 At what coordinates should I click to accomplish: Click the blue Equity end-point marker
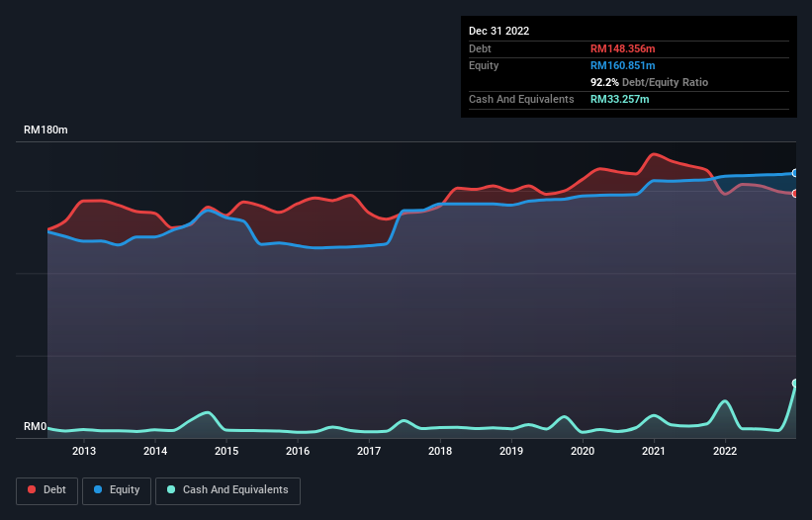(795, 173)
